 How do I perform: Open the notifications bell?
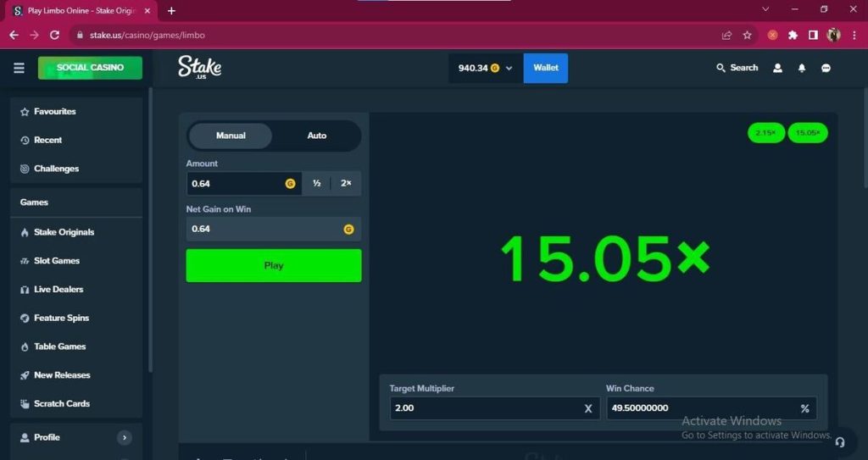(802, 68)
